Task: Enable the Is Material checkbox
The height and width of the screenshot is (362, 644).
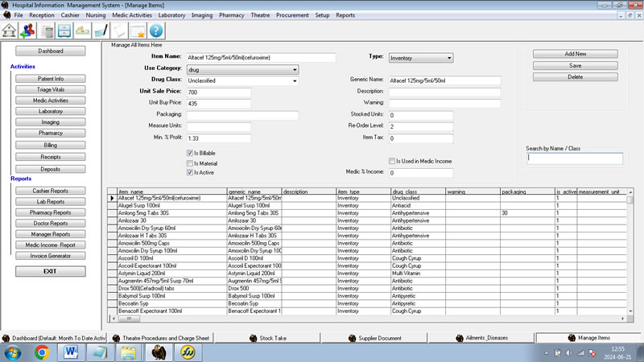Action: (x=189, y=162)
